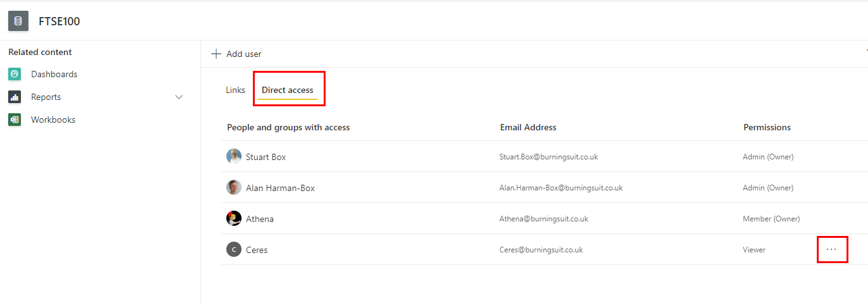This screenshot has width=868, height=303.
Task: Select the Athena name
Action: 260,219
